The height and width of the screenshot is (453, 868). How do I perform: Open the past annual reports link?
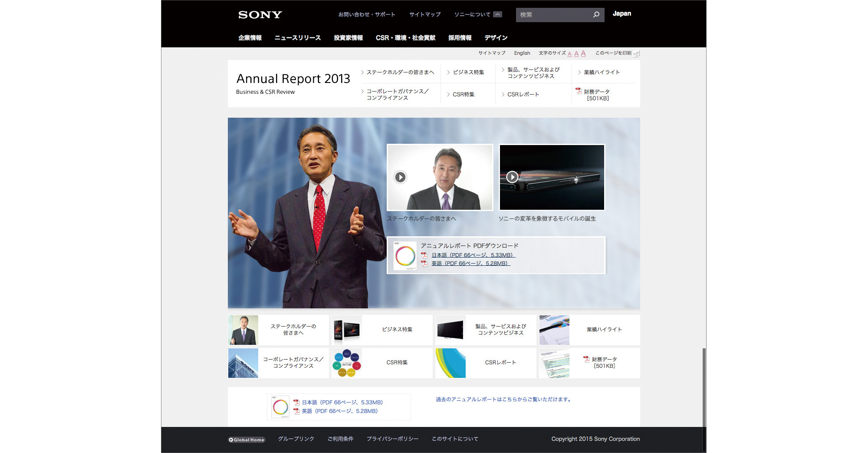pyautogui.click(x=504, y=399)
